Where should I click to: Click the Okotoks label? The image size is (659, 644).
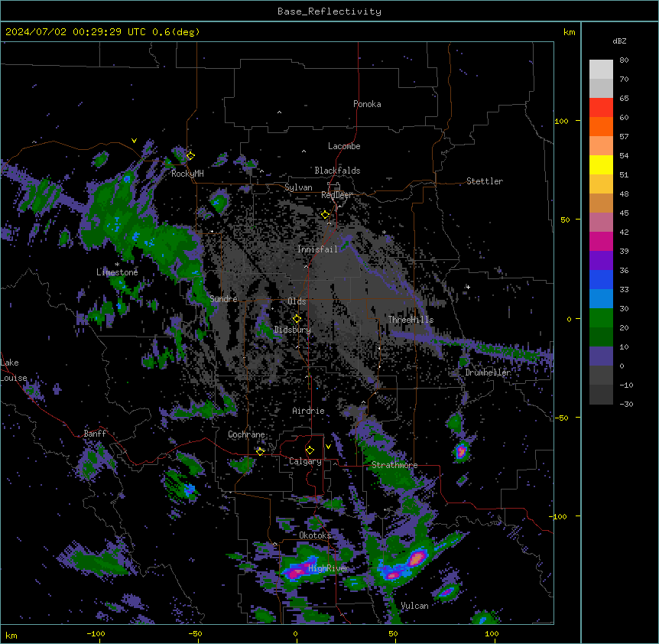pyautogui.click(x=315, y=535)
